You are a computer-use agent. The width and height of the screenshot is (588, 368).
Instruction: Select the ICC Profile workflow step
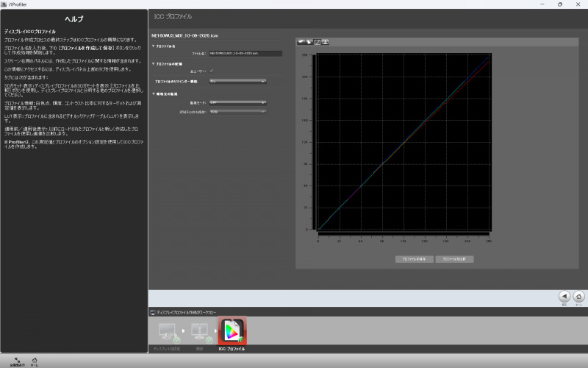[x=232, y=330]
